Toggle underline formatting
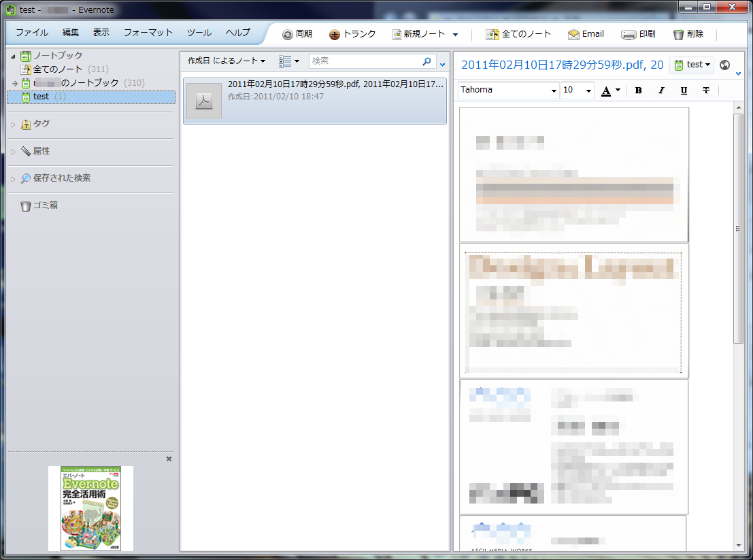The height and width of the screenshot is (560, 753). 684,90
